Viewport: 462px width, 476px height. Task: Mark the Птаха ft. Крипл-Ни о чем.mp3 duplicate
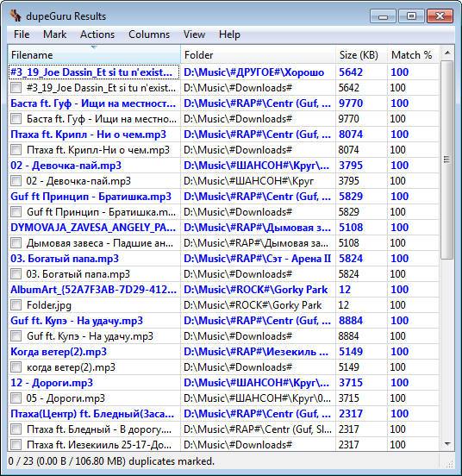coord(16,150)
